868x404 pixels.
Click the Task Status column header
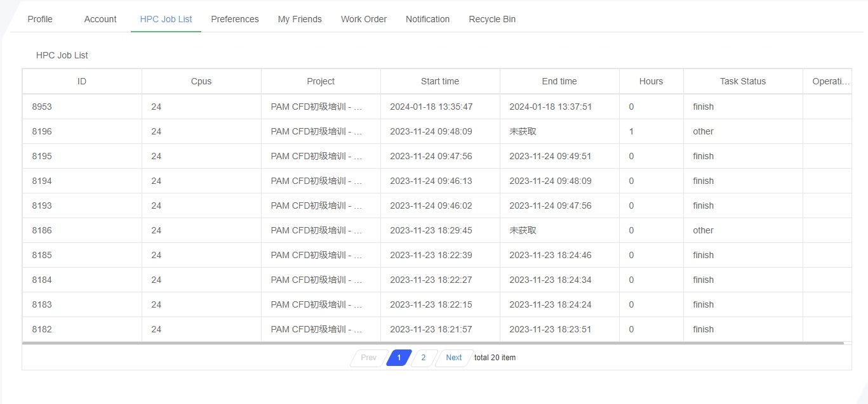click(x=743, y=81)
